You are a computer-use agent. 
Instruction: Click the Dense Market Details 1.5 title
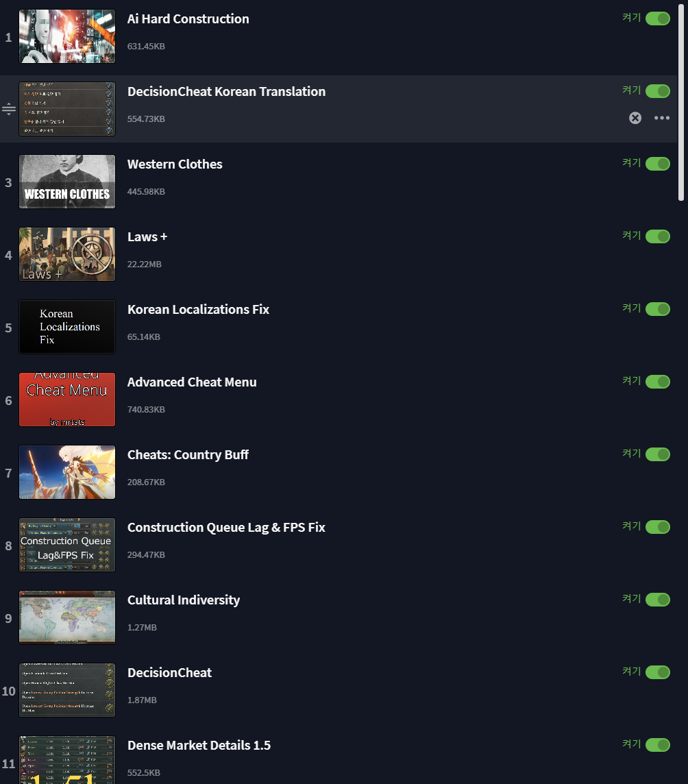(x=199, y=745)
